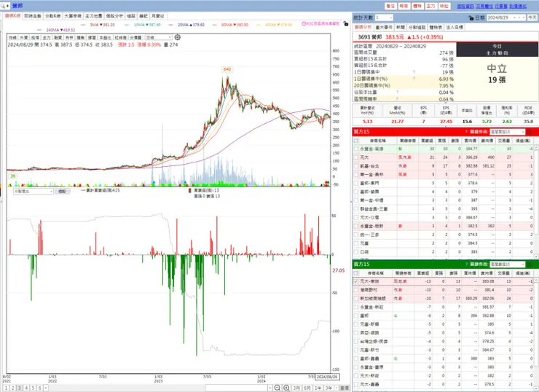
Task: Uncheck the 元大-南崁 seller row checkbox
Action: pos(356,281)
